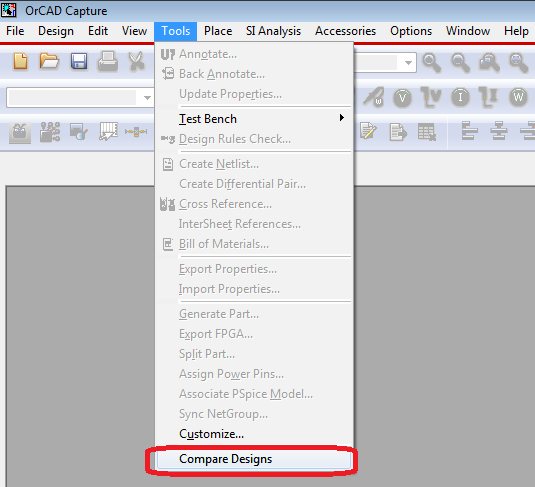Viewport: 535px width, 487px height.
Task: Click Create Differential Pair... menu item
Action: [254, 184]
